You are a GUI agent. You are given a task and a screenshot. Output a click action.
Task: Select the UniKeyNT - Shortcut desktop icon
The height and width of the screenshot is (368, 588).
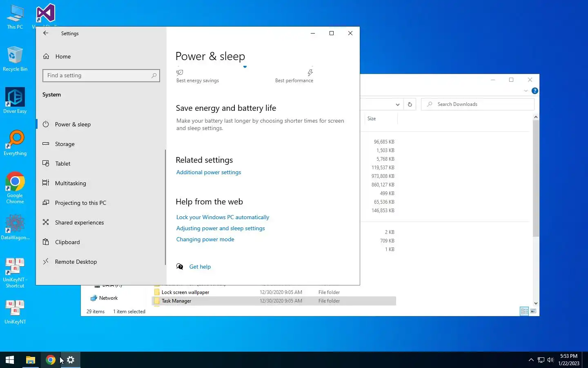pyautogui.click(x=15, y=273)
